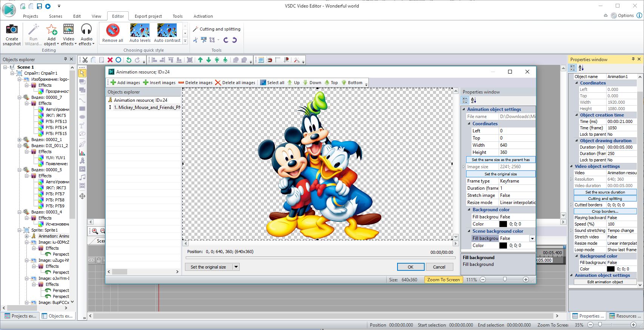Viewport: 644px width, 330px height.
Task: Click the Remove all style icon
Action: [112, 30]
